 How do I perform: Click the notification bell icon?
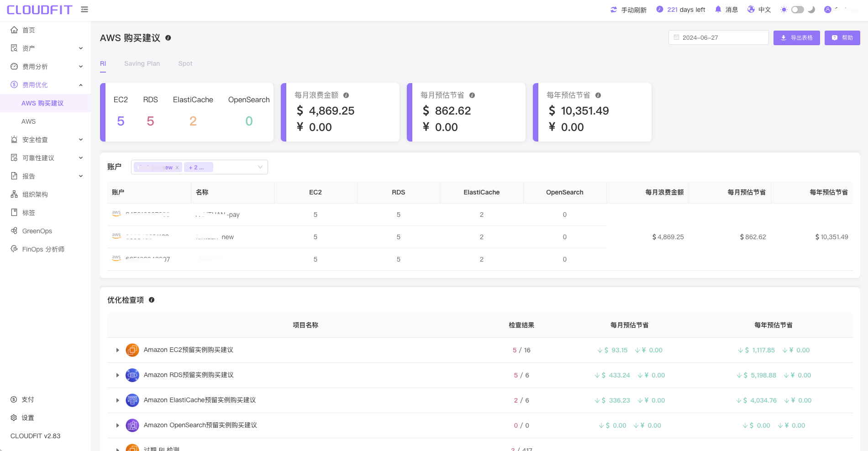pos(718,9)
